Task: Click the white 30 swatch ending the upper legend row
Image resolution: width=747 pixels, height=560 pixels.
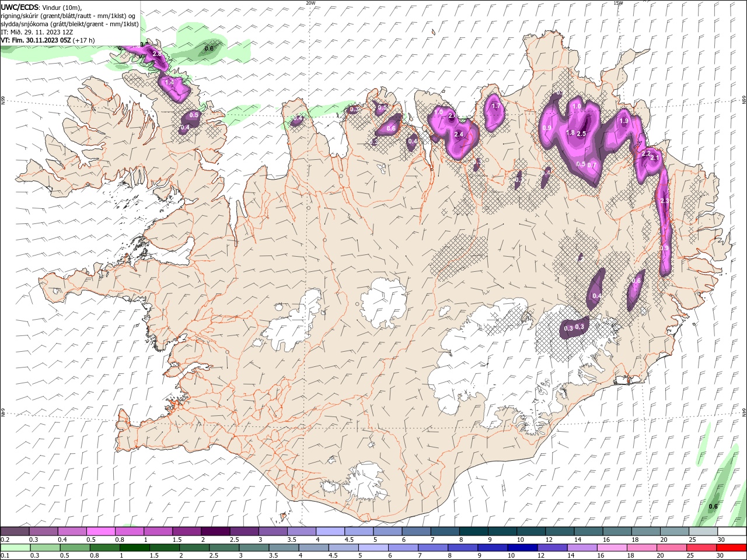Action: point(731,531)
